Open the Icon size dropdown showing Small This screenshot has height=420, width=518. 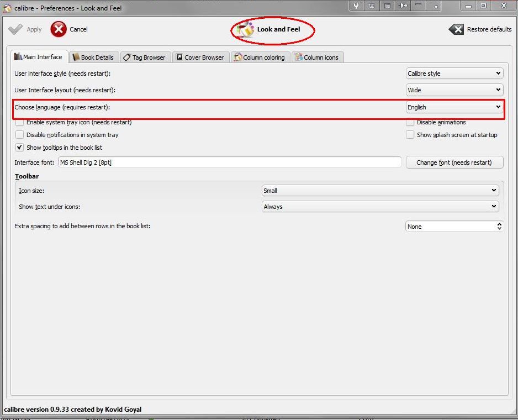[x=380, y=191]
